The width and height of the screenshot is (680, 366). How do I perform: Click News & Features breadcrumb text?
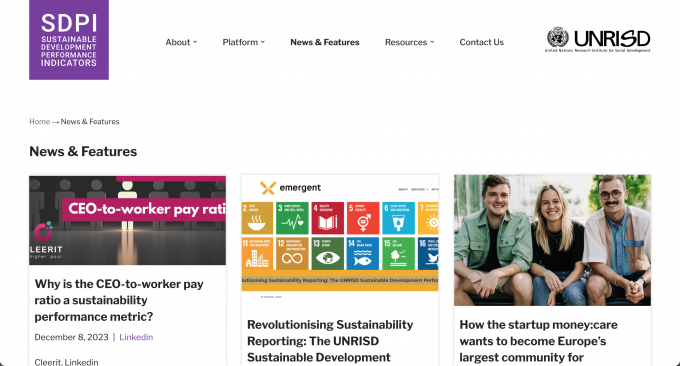tap(90, 121)
